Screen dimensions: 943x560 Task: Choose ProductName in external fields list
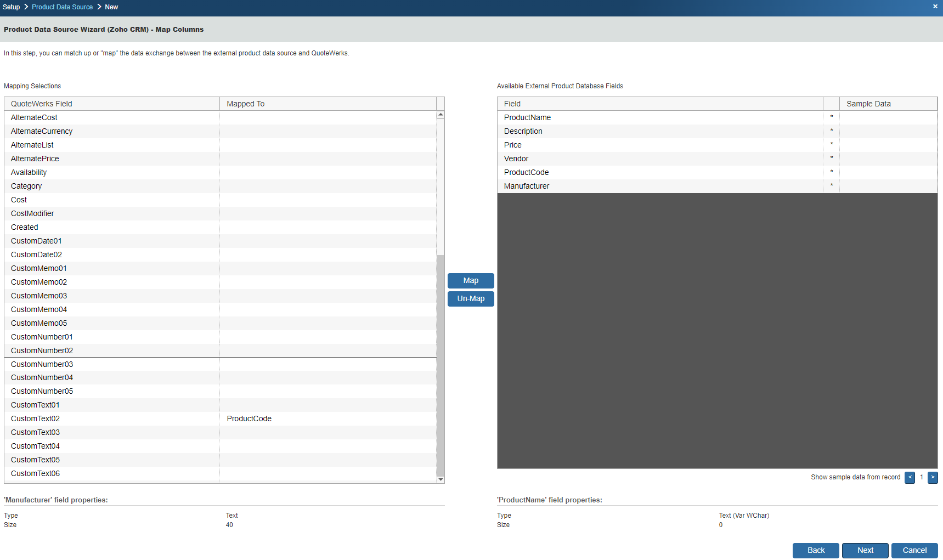pyautogui.click(x=527, y=117)
